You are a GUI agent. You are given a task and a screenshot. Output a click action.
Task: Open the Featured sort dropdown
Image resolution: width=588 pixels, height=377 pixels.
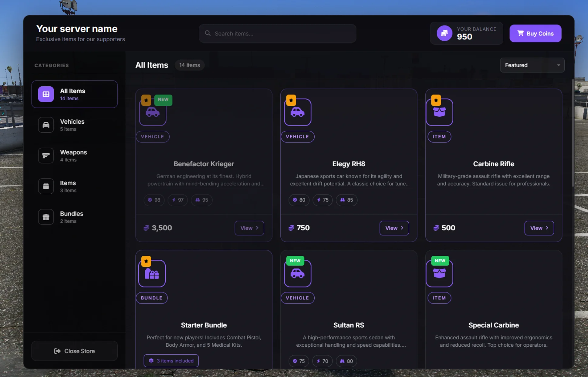coord(532,65)
